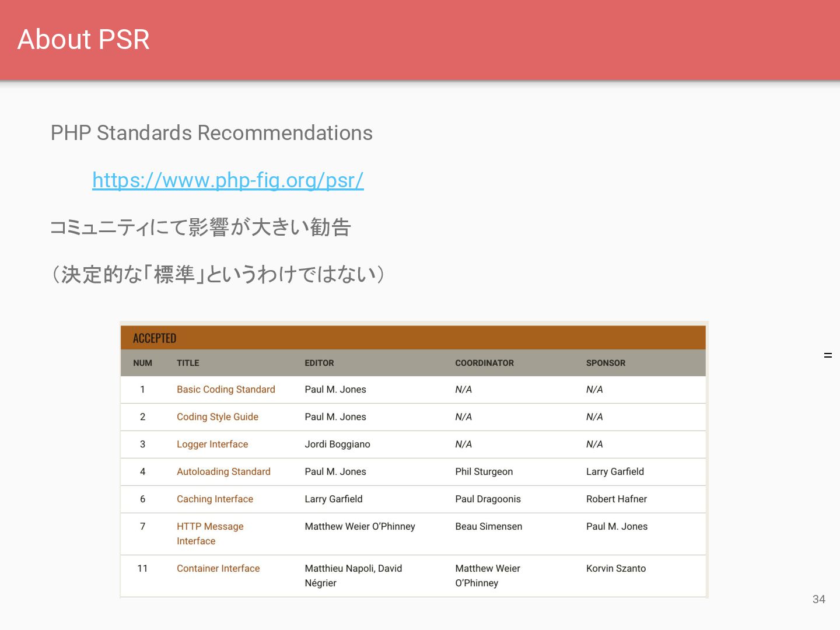Image resolution: width=840 pixels, height=630 pixels.
Task: Click sponsor Paul M. Jones in row 7
Action: (617, 526)
